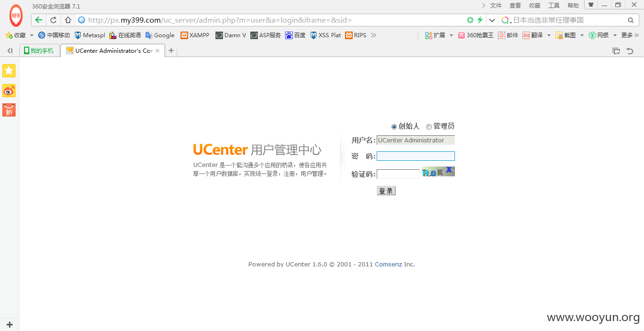Viewport: 644px width, 331px height.
Task: Open a new tab with plus button
Action: click(x=171, y=51)
